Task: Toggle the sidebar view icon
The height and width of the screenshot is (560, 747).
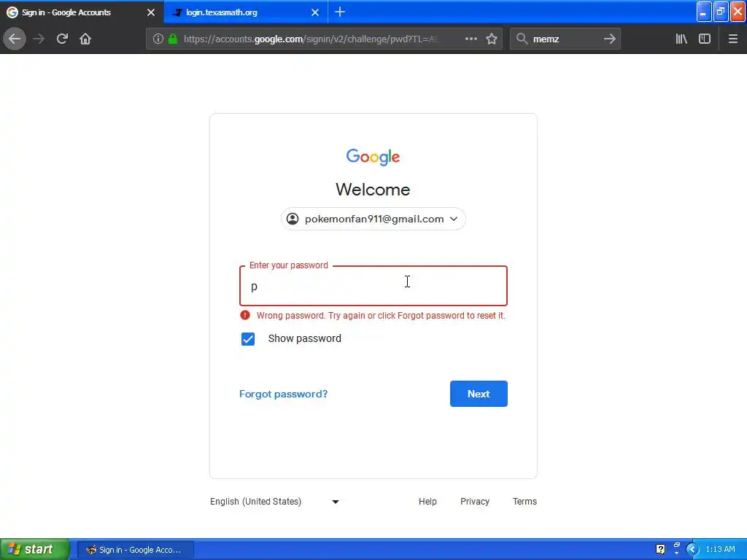Action: (705, 39)
